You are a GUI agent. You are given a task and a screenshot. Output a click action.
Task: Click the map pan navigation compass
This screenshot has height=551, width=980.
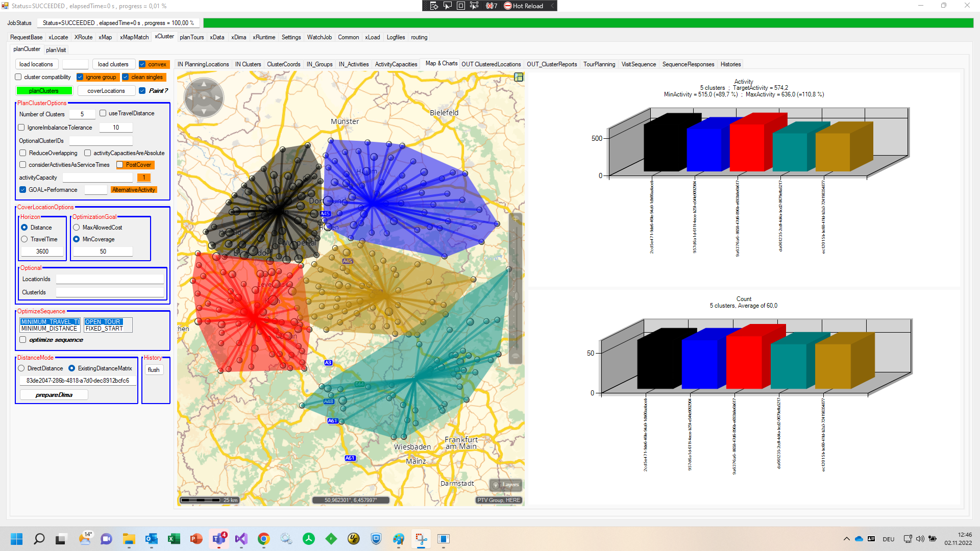[x=204, y=97]
